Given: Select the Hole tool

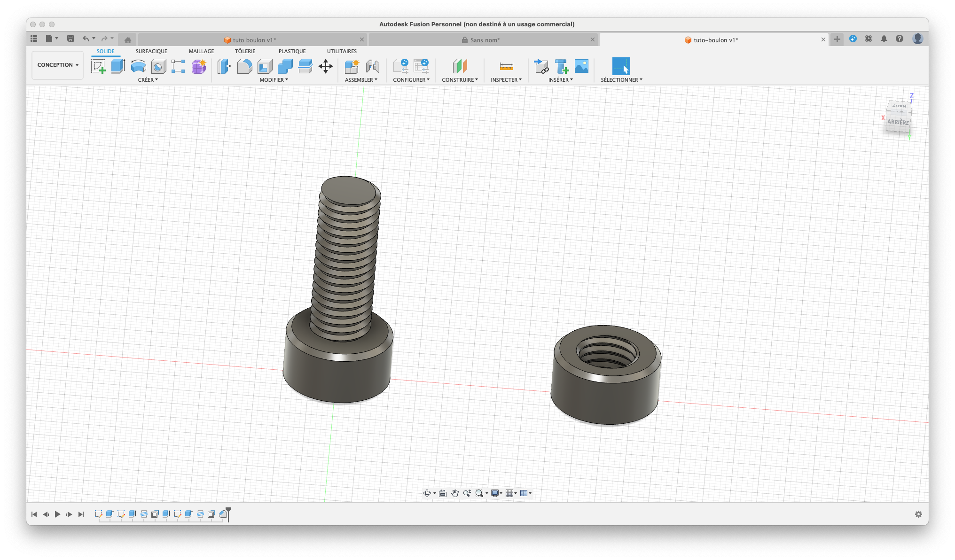Looking at the screenshot, I should [158, 66].
